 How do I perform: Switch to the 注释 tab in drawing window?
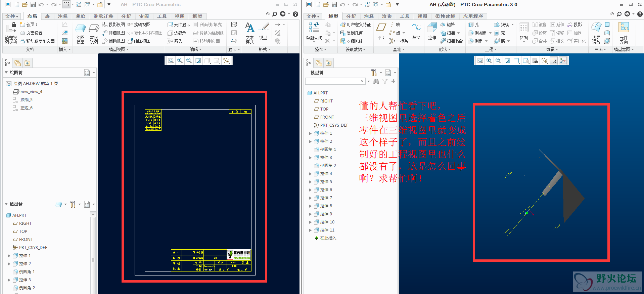click(62, 16)
